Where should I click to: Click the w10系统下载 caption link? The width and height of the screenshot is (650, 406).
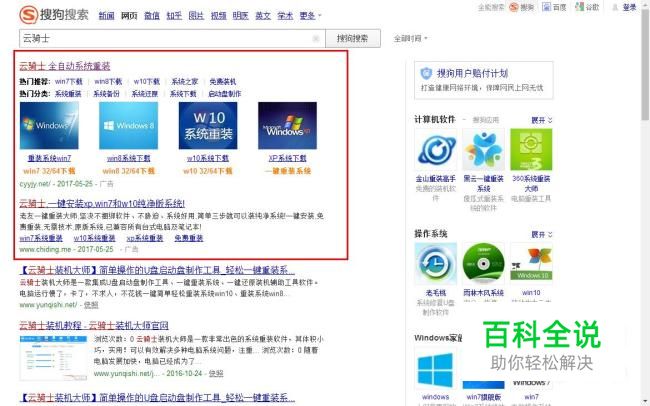[x=208, y=158]
